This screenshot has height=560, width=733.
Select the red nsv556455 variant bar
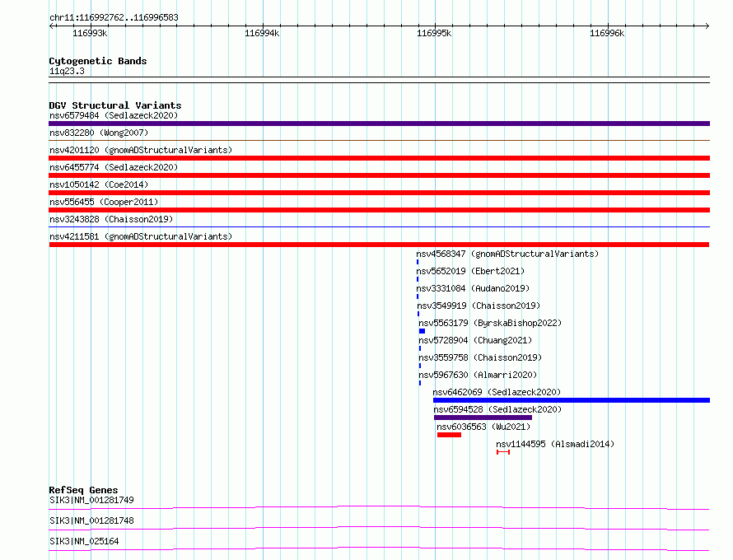379,210
